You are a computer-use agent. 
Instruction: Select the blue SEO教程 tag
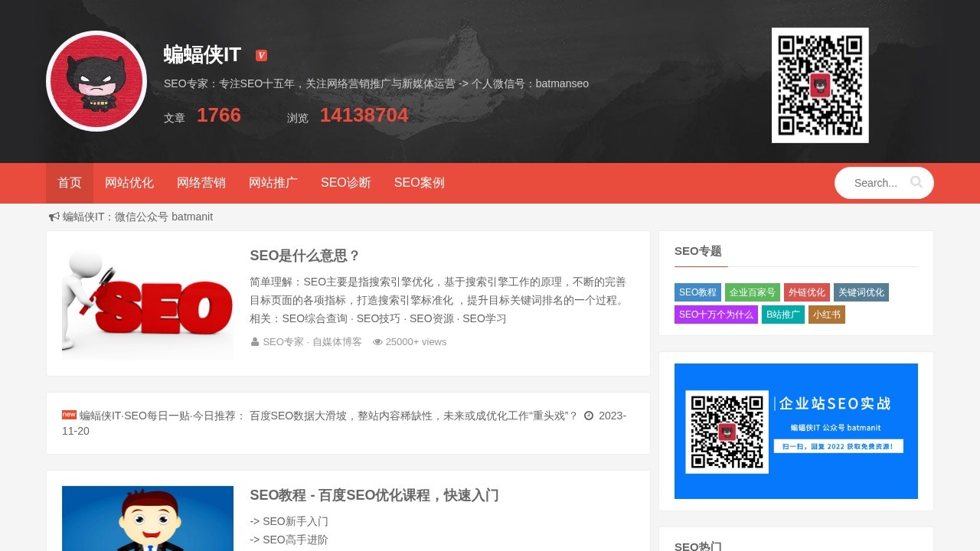point(697,292)
